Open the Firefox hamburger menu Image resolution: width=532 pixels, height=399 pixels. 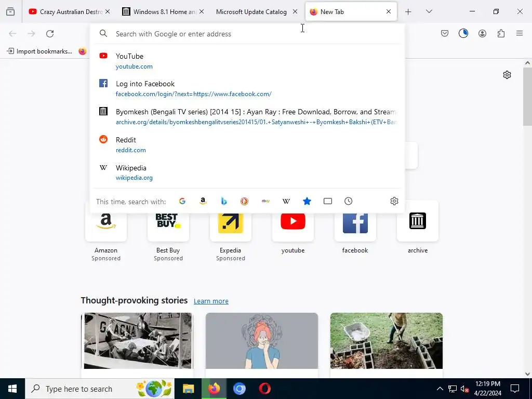pyautogui.click(x=520, y=33)
